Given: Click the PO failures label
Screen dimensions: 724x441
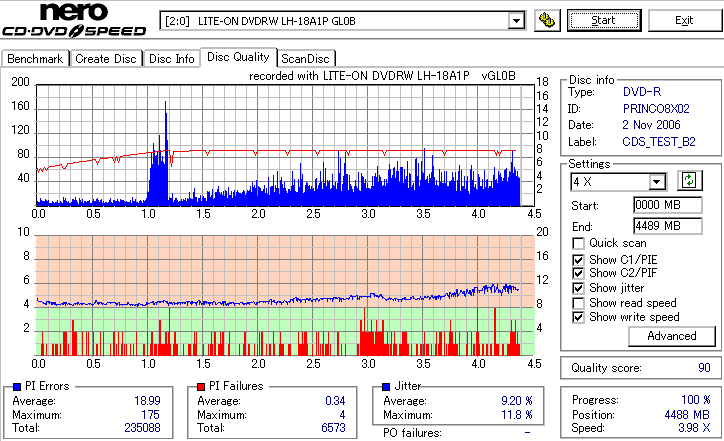Looking at the screenshot, I should pos(412,433).
